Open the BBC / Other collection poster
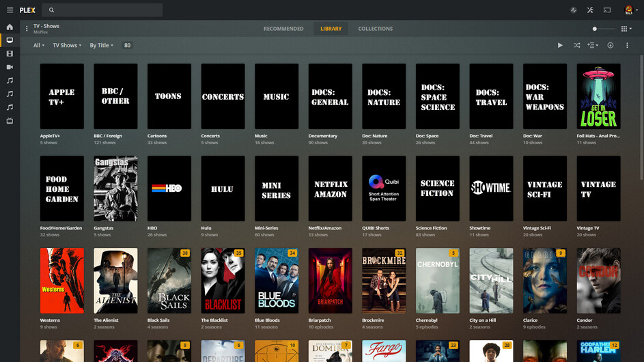Viewport: 644px width, 362px height. tap(115, 96)
